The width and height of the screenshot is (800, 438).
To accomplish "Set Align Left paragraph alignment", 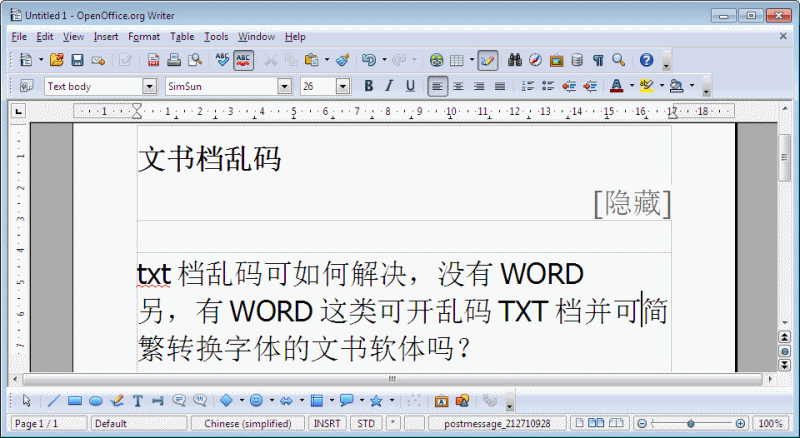I will pyautogui.click(x=437, y=86).
